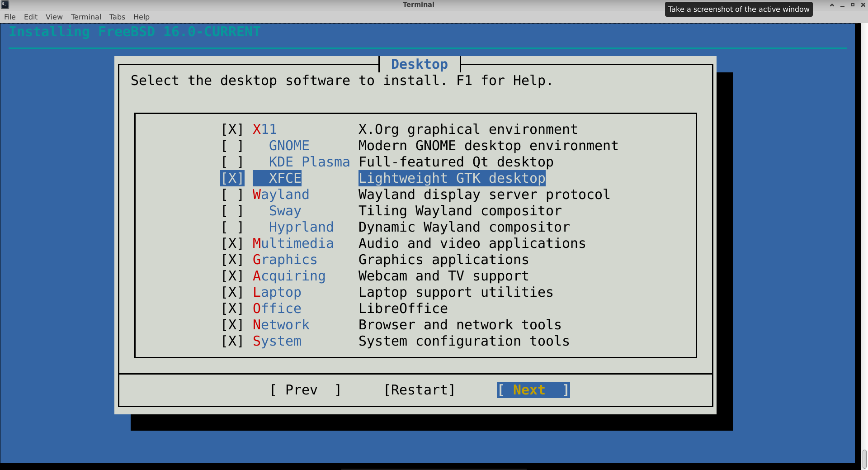This screenshot has height=470, width=868.
Task: Toggle the Network checkbox
Action: point(232,325)
